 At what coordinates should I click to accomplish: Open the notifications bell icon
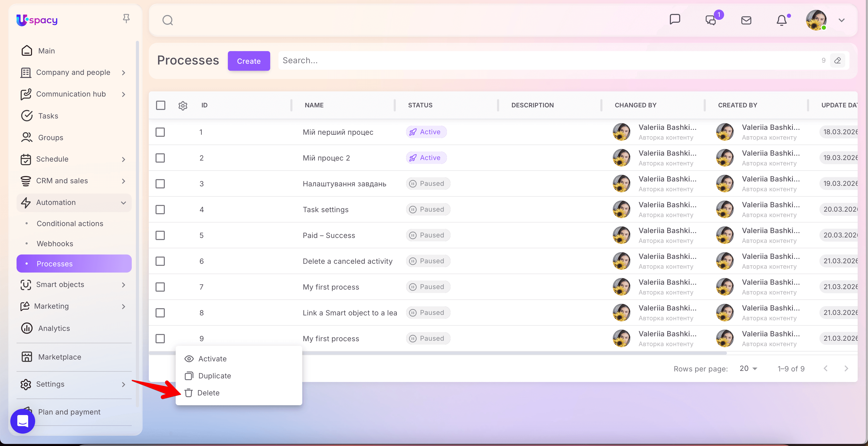pos(781,20)
